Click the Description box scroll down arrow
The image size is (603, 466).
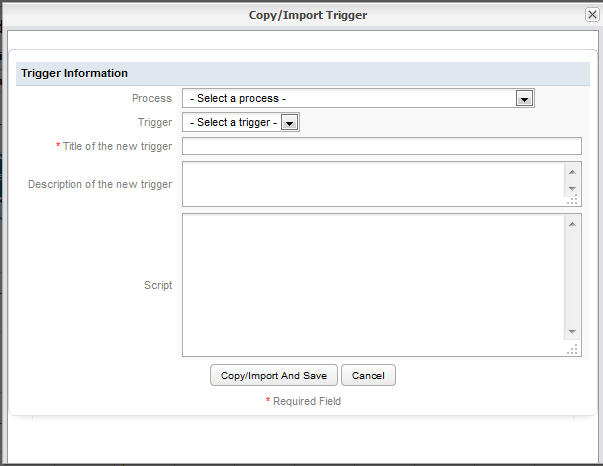coord(572,188)
